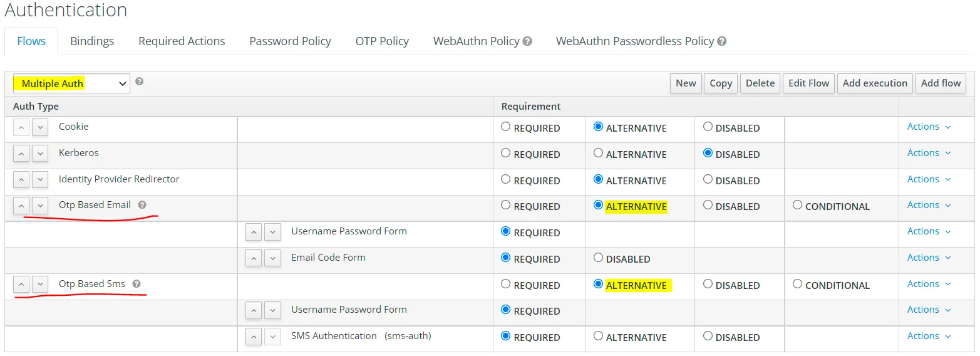The image size is (980, 356).
Task: Click help icon next to Otp Based Sms
Action: (x=137, y=284)
